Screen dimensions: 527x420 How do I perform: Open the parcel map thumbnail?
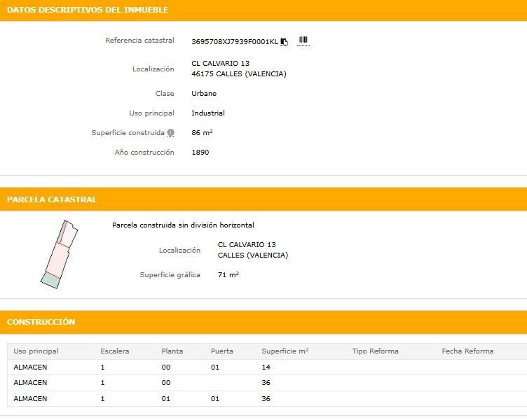pyautogui.click(x=58, y=253)
